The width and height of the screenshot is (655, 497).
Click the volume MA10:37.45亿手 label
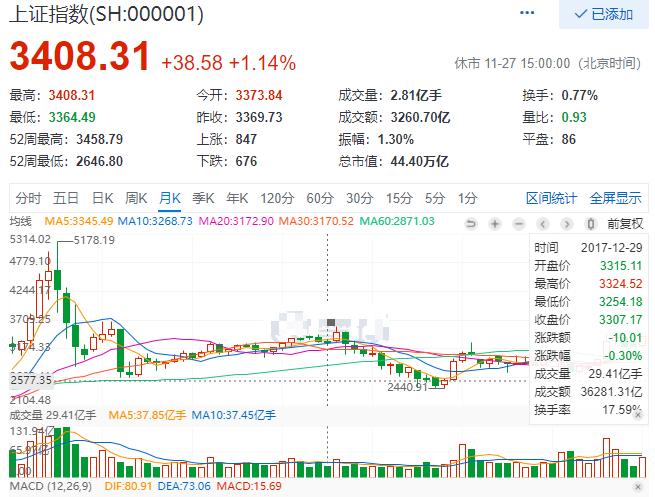pos(234,415)
